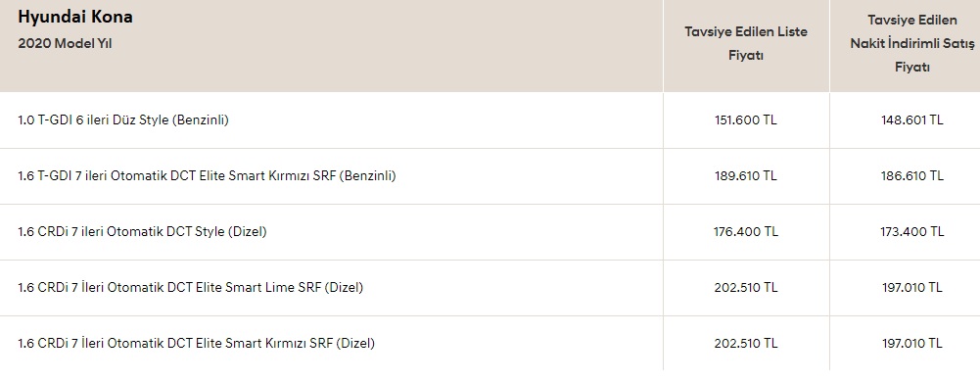Click the Lime SRF 197.010 TL price

(x=911, y=287)
